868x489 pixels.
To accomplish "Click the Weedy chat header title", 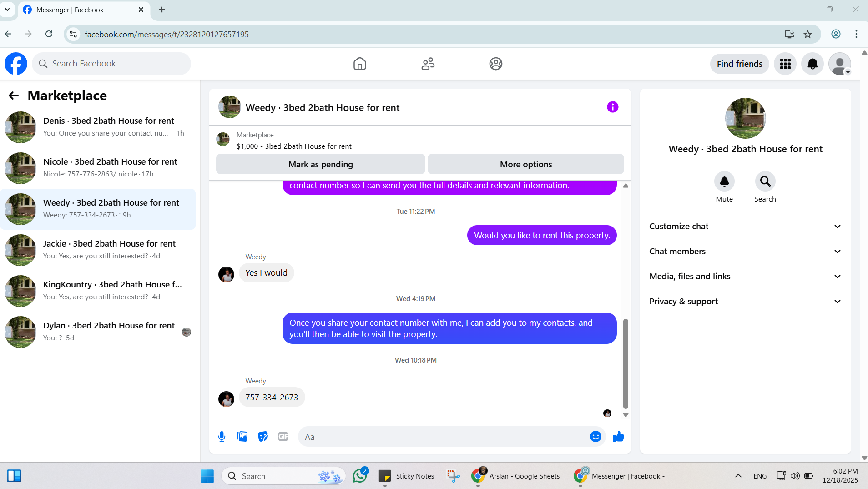I will [x=323, y=107].
